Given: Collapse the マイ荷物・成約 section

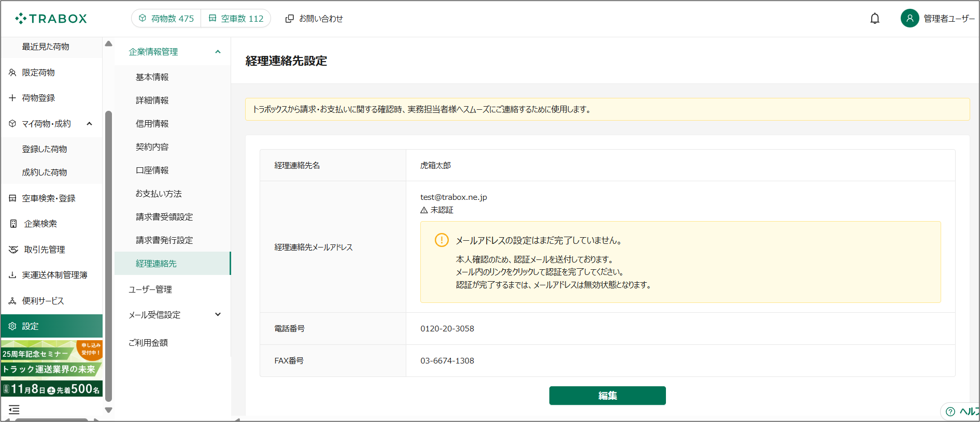Looking at the screenshot, I should pos(89,124).
